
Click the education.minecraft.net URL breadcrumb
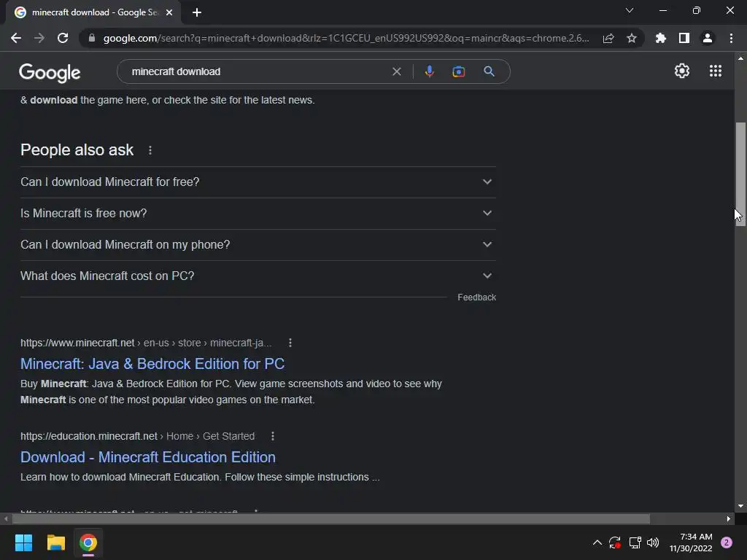[137, 436]
